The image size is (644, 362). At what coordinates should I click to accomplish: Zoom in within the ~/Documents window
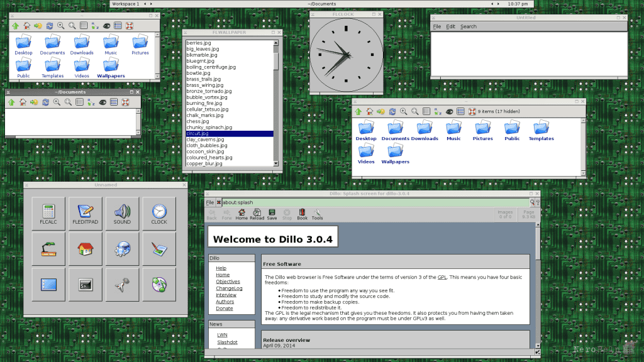(57, 102)
